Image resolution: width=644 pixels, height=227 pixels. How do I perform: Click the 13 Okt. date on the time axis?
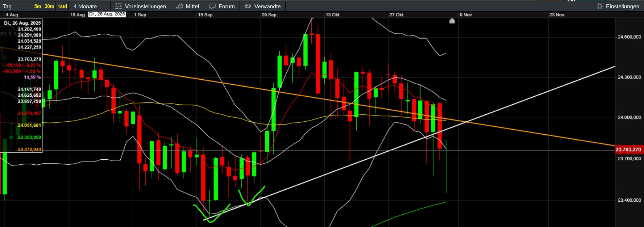click(x=333, y=15)
